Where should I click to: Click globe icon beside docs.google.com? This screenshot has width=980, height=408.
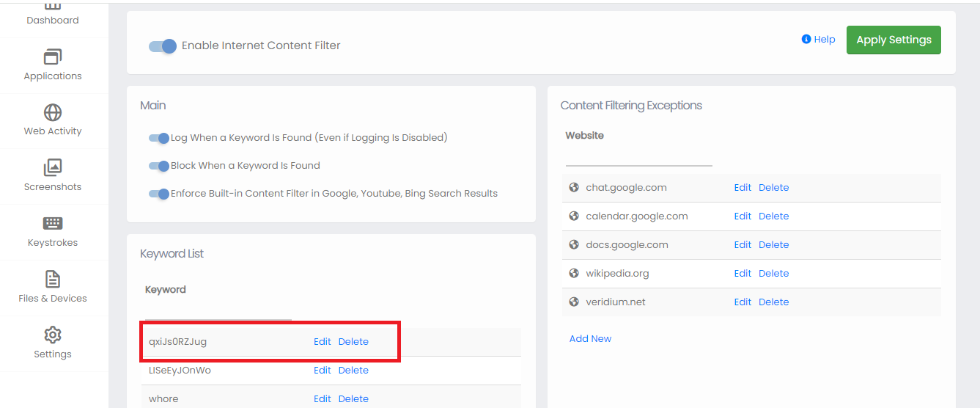[574, 244]
